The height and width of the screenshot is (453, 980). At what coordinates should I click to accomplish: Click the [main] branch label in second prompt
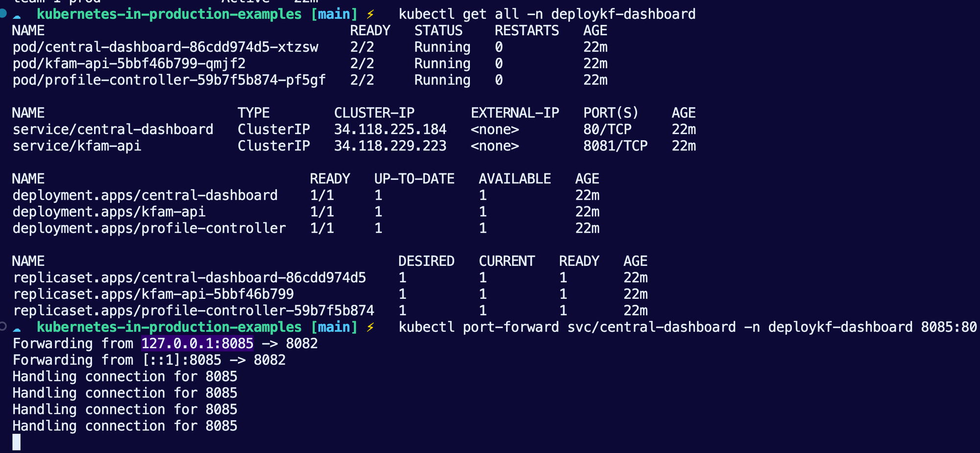pos(334,327)
